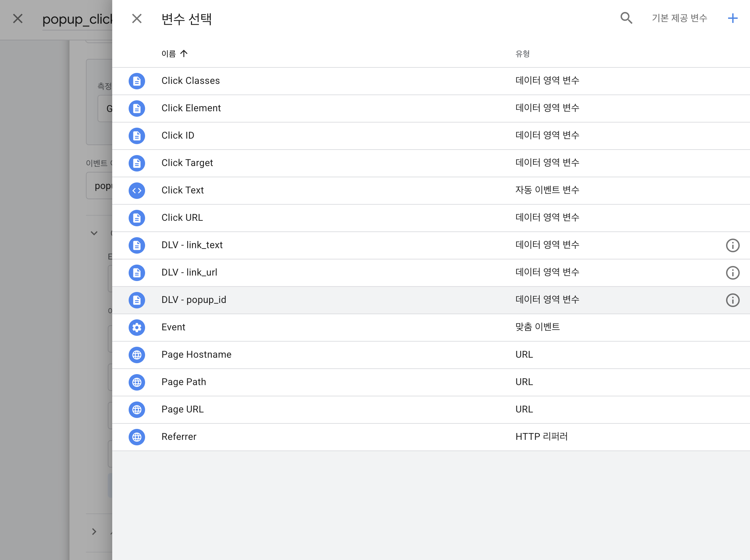Open info icon for DLV - link_url
This screenshot has height=560, width=750.
(x=733, y=273)
